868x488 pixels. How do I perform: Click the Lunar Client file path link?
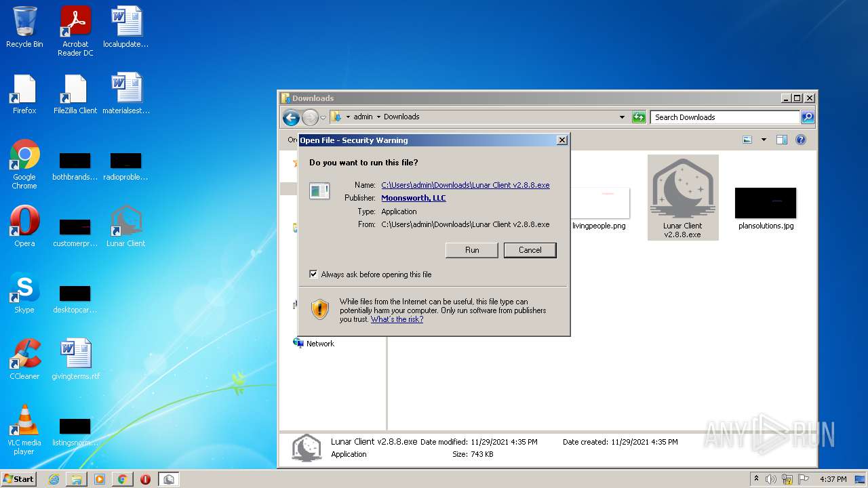pos(465,185)
